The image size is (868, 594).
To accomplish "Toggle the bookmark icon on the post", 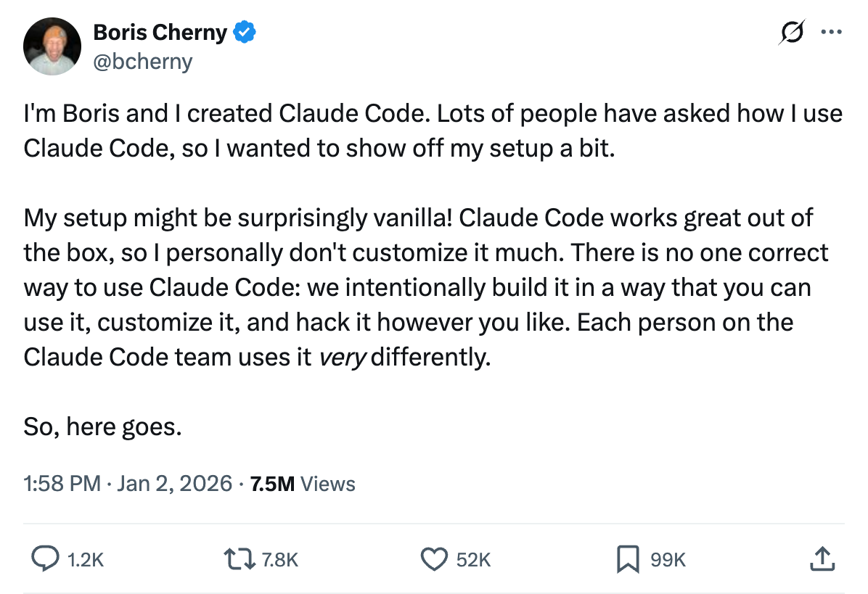I will [x=628, y=559].
